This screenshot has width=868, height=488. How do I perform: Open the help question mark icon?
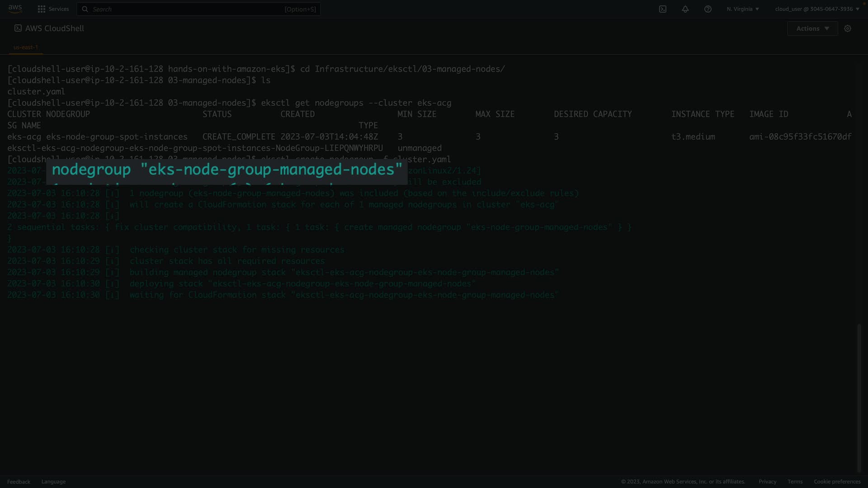[708, 9]
